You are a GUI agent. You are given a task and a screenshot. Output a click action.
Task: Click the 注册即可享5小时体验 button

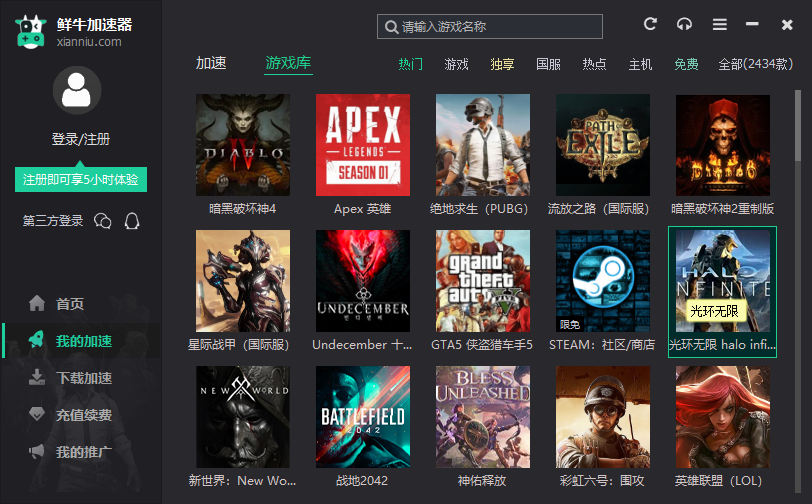click(x=81, y=180)
